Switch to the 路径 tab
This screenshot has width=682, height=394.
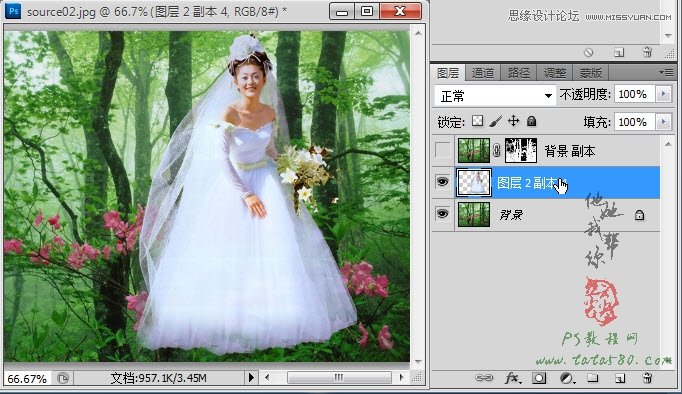[518, 73]
